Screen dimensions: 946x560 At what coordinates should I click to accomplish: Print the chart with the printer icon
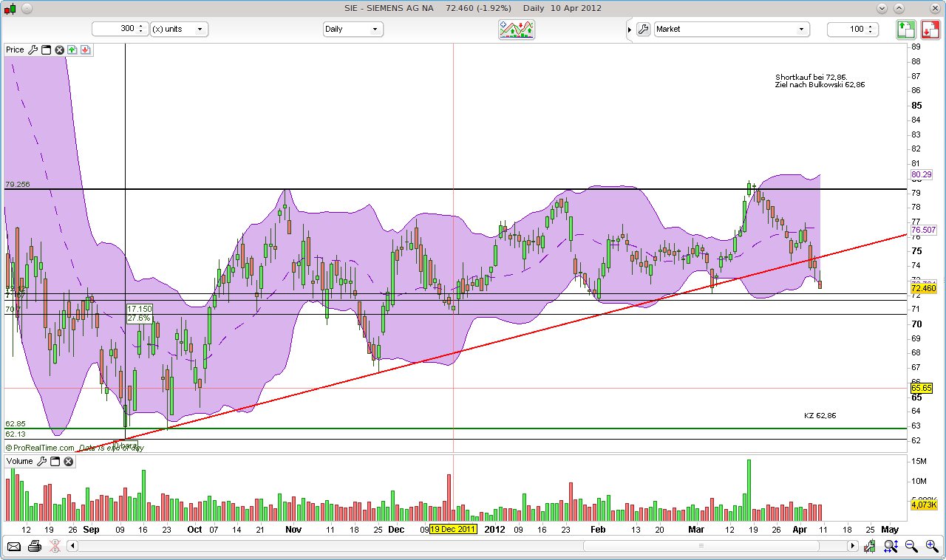[x=35, y=547]
